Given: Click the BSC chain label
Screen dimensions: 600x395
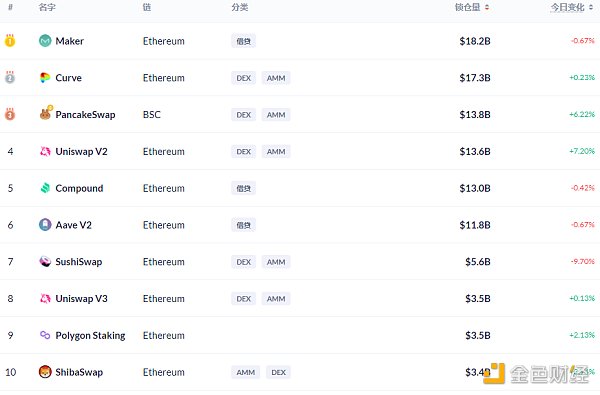Looking at the screenshot, I should [x=152, y=114].
